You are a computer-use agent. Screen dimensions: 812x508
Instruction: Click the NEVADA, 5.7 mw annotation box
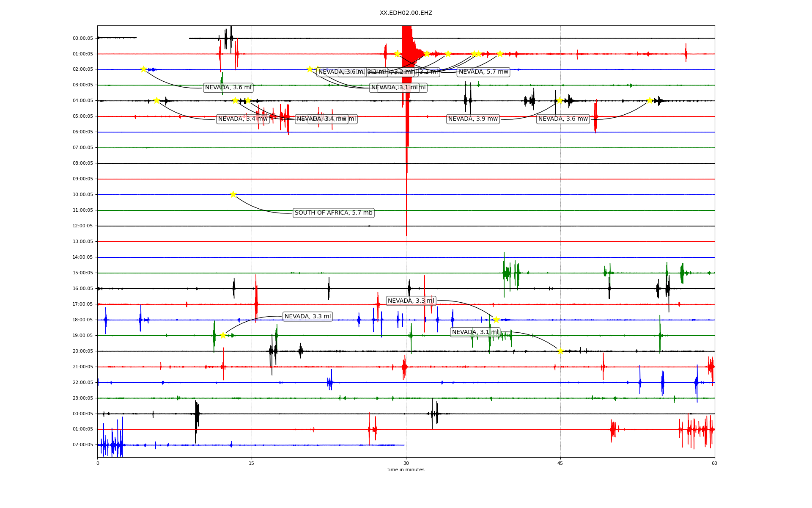pyautogui.click(x=483, y=72)
